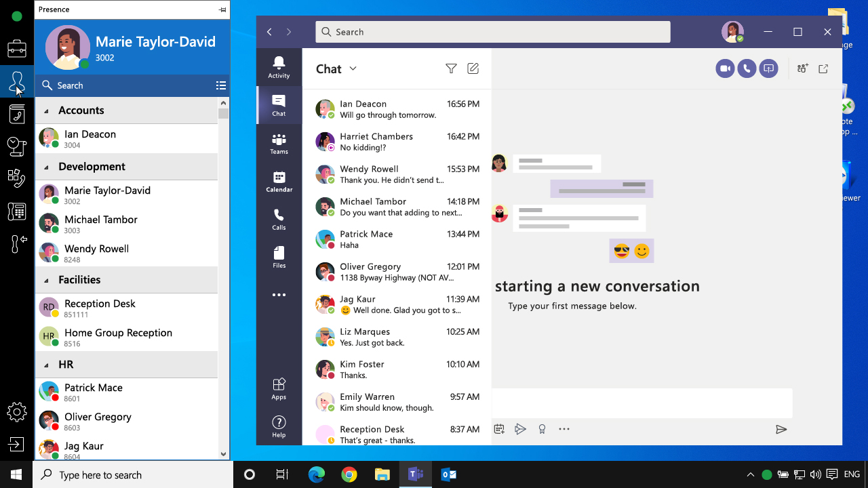Open the Files tab in Teams

coord(279,257)
